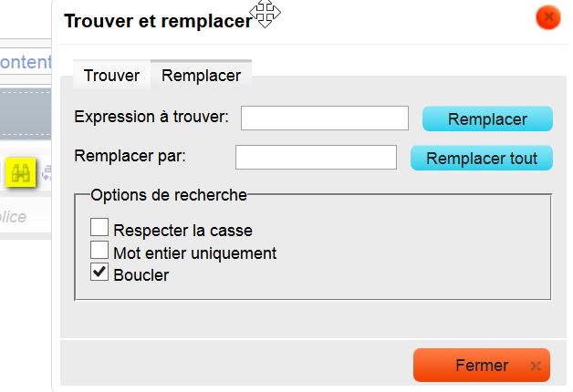Enable the Respecter la casse checkbox

[x=100, y=228]
